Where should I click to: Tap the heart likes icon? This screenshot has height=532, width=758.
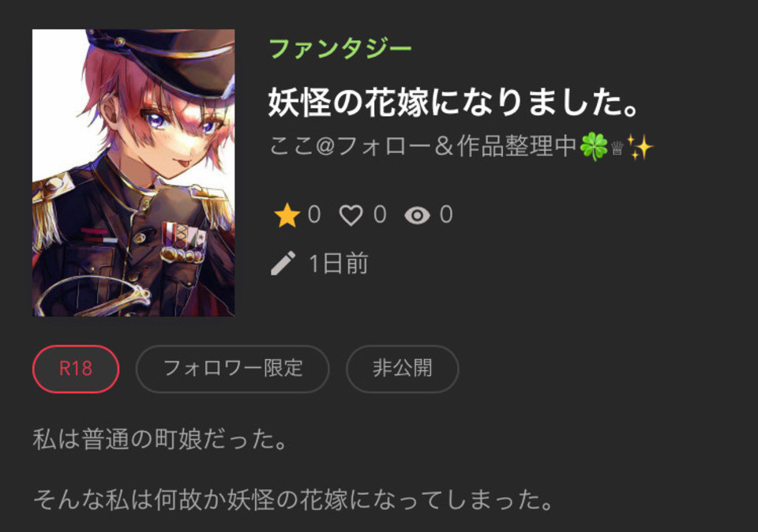[x=351, y=215]
